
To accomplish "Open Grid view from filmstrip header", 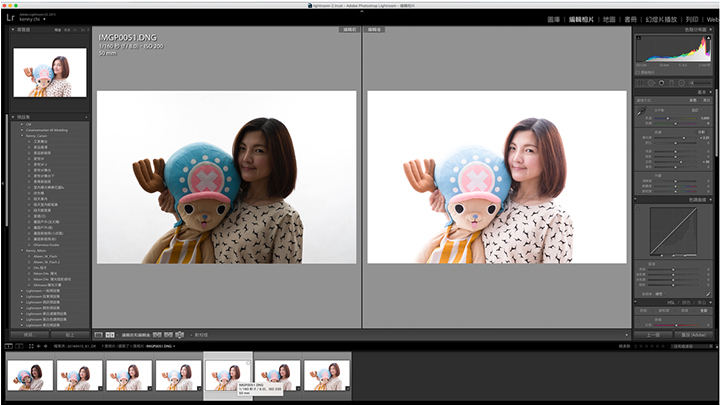I will (31, 346).
